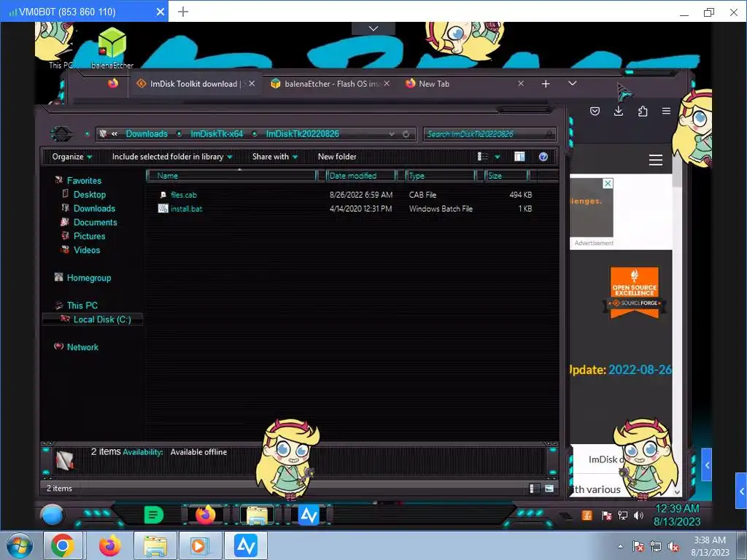The width and height of the screenshot is (747, 560).
Task: Open Homegroup in navigation pane
Action: point(88,278)
